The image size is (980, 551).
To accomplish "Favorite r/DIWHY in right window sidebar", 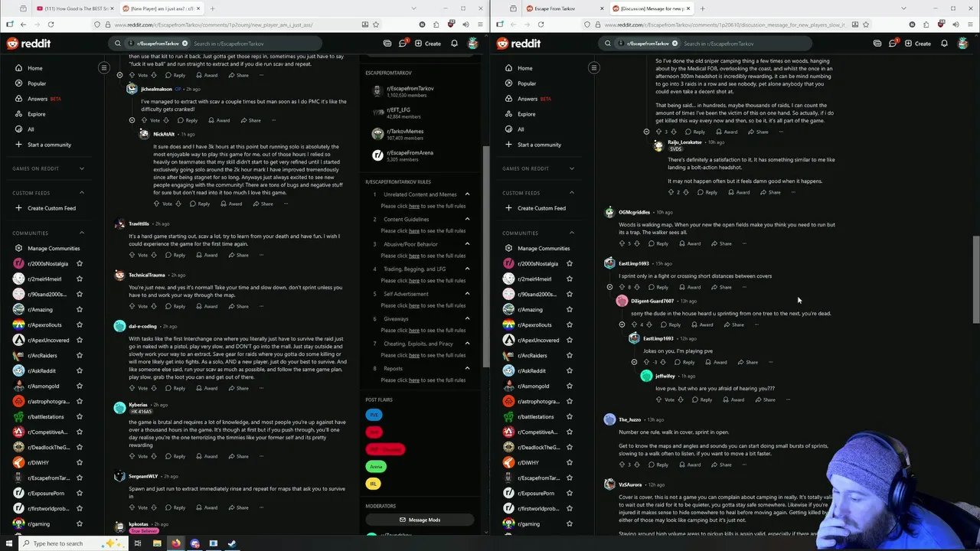I will click(569, 462).
